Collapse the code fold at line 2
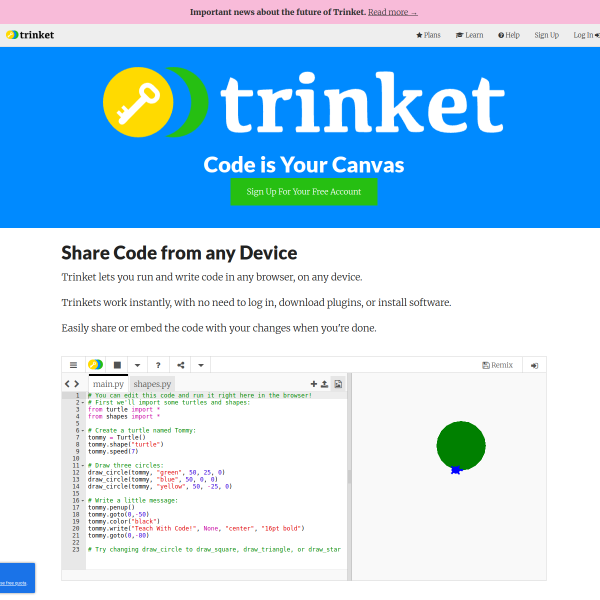The image size is (600, 600). (x=83, y=403)
